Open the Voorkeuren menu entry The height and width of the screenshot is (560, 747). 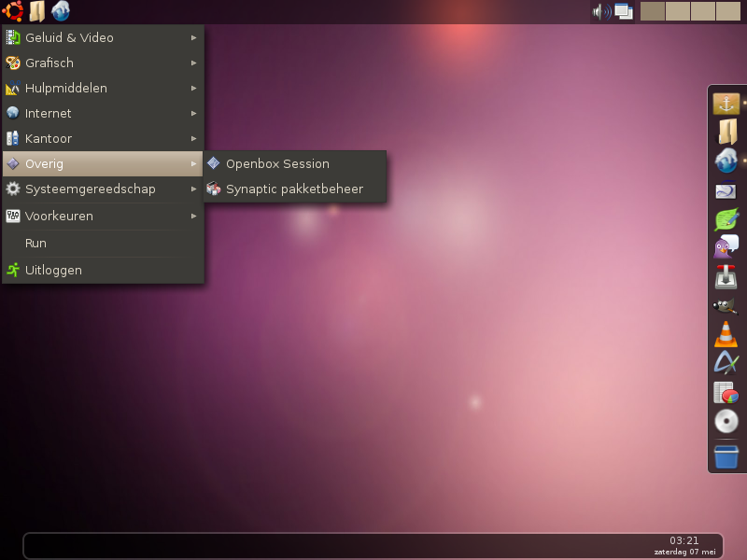103,217
